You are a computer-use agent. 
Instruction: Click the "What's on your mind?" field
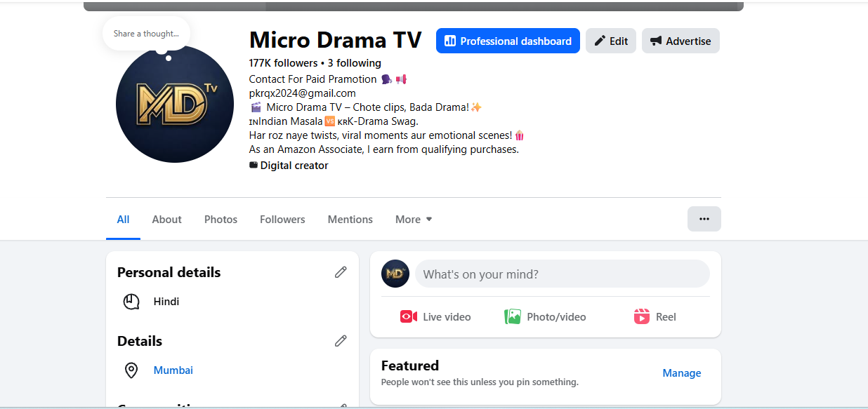point(562,274)
